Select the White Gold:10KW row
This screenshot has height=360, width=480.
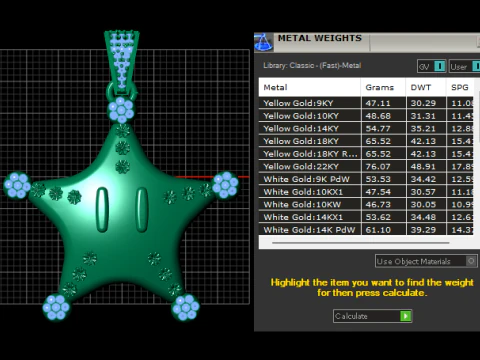[366, 204]
